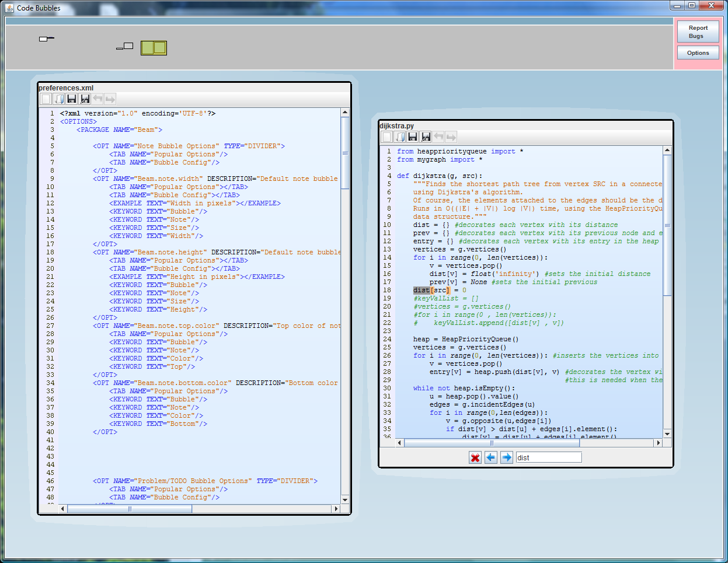Select middle bubble outline marker in overview
Viewport: 728px width, 563px height.
[128, 46]
